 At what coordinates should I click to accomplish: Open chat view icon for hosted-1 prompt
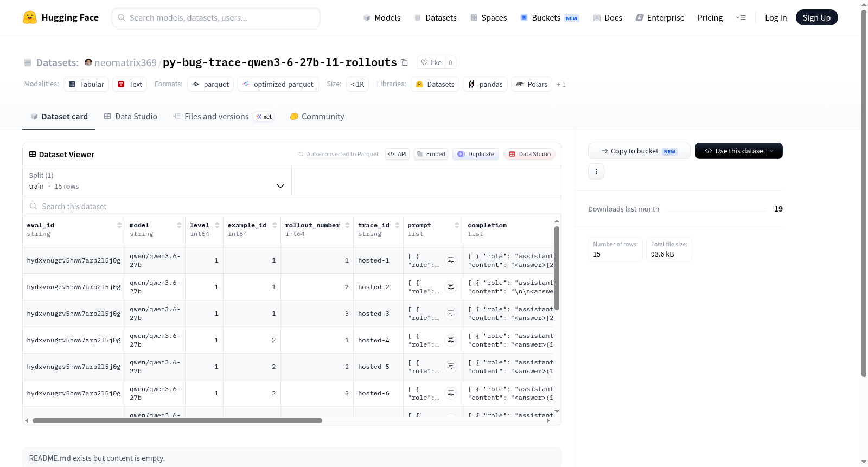tap(451, 260)
